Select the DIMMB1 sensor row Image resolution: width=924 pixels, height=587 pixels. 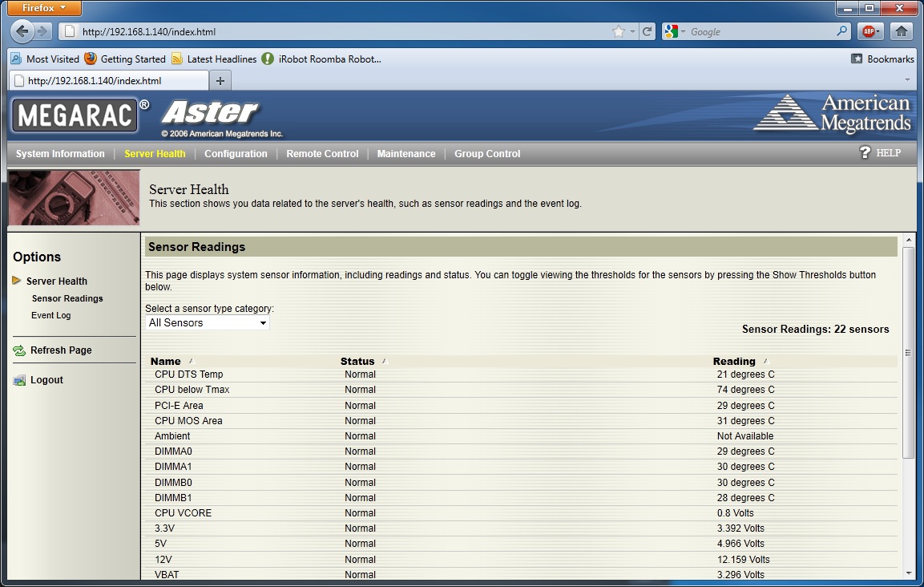click(x=521, y=498)
